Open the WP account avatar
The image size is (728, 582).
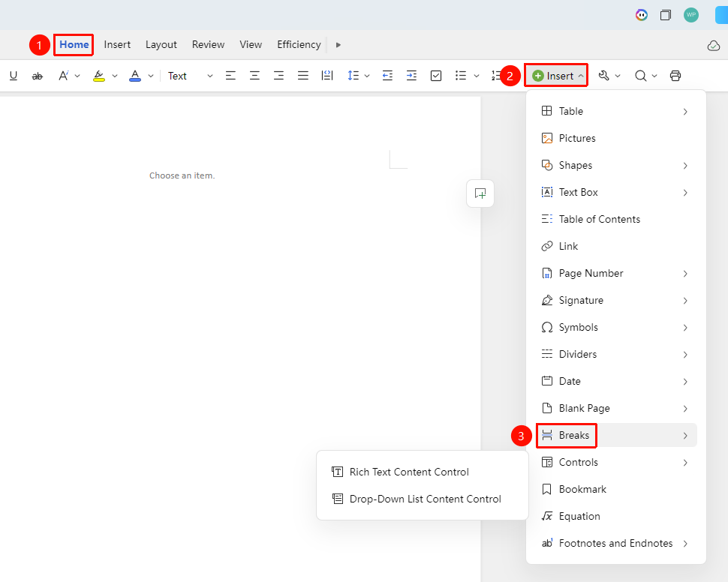point(691,15)
